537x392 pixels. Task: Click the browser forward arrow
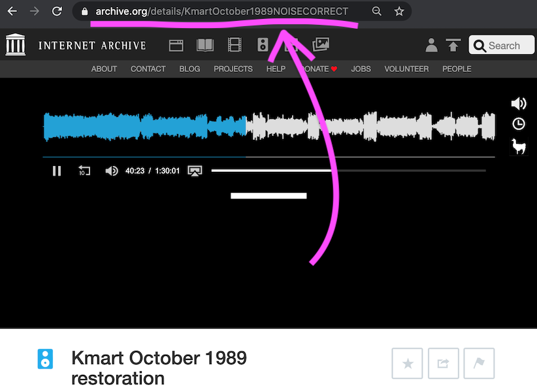(x=34, y=11)
